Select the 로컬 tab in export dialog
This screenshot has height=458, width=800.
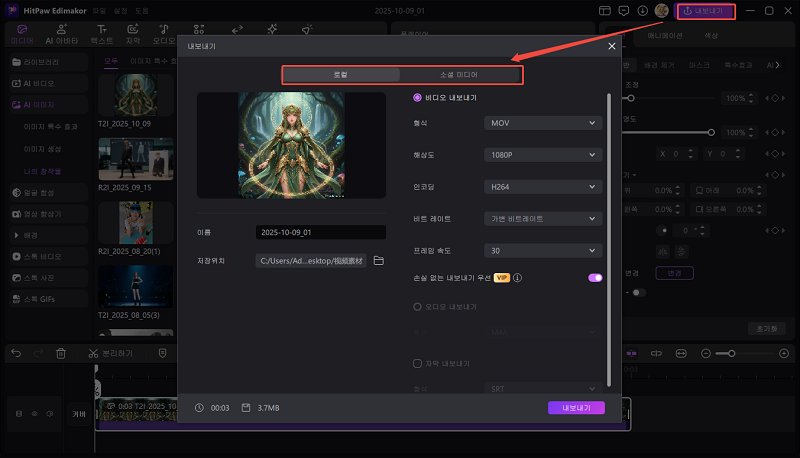click(x=341, y=75)
